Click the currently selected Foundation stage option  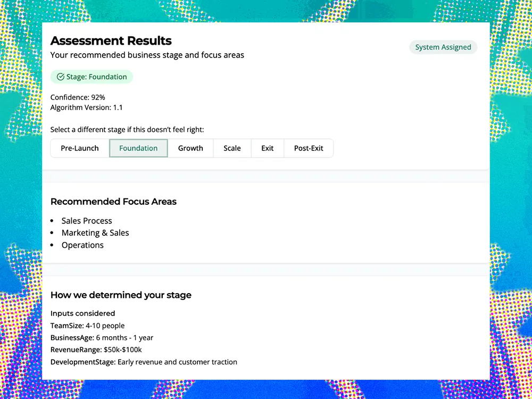pos(138,148)
